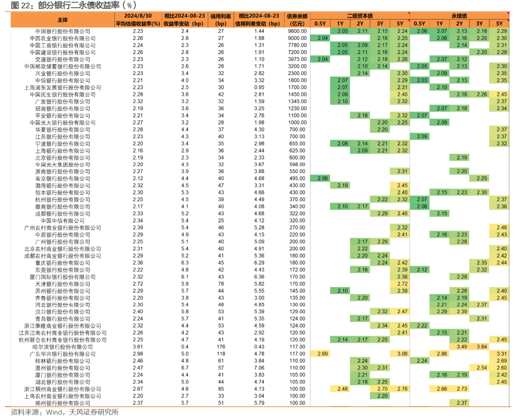Click 渤海银行股份有限公司 row name
515x420 pixels.
pos(62,185)
